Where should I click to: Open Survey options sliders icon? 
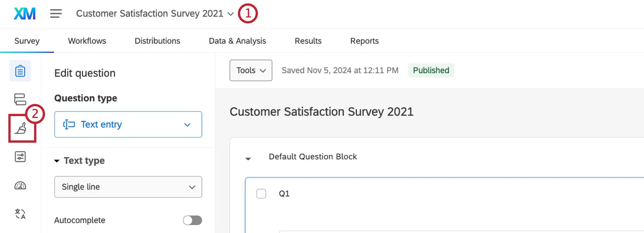[20, 157]
